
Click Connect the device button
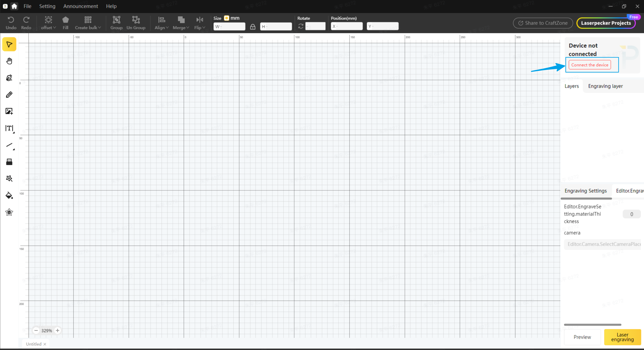pos(590,65)
